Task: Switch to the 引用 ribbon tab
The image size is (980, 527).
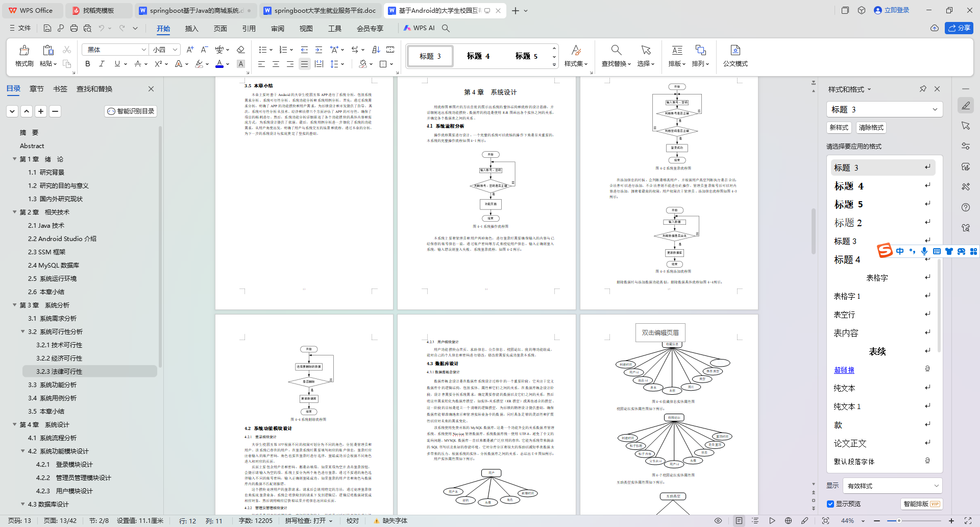Action: [x=249, y=29]
